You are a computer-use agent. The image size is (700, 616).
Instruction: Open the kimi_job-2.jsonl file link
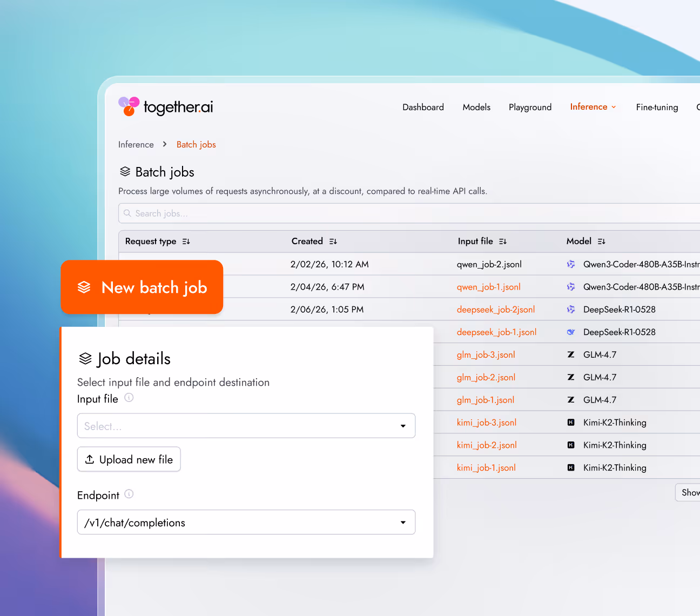click(487, 445)
